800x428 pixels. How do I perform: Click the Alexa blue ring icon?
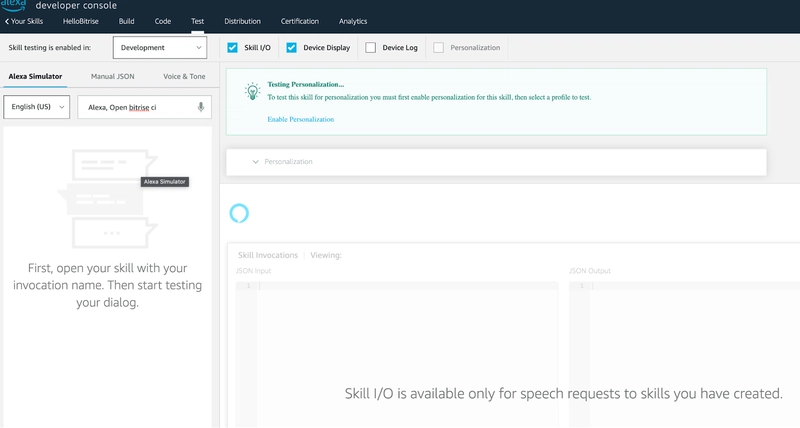click(239, 213)
